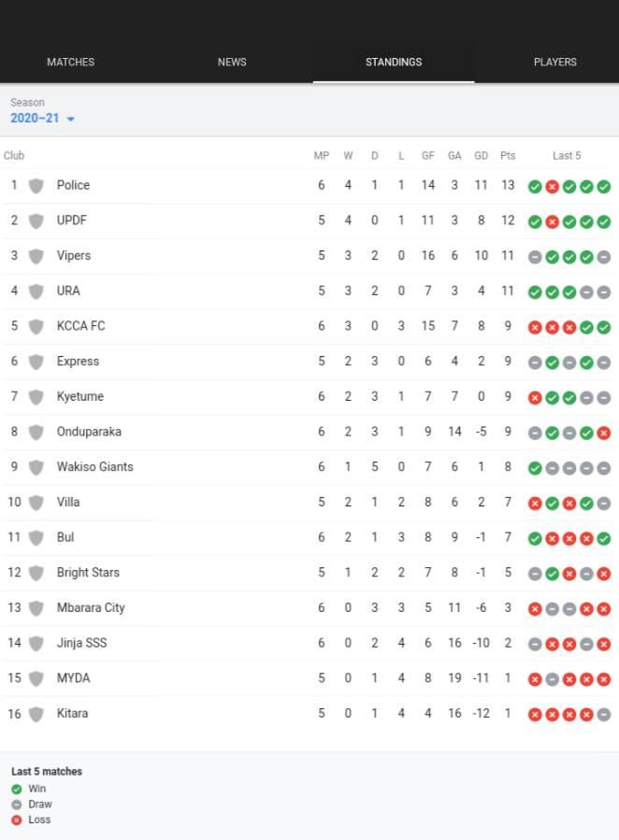Viewport: 619px width, 840px height.
Task: Click the green Win legend icon
Action: tap(17, 790)
